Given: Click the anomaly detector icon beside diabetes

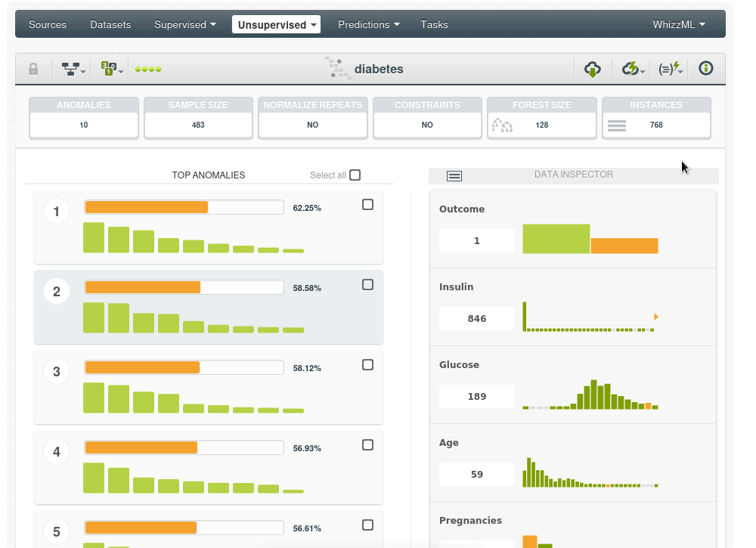Looking at the screenshot, I should (338, 69).
